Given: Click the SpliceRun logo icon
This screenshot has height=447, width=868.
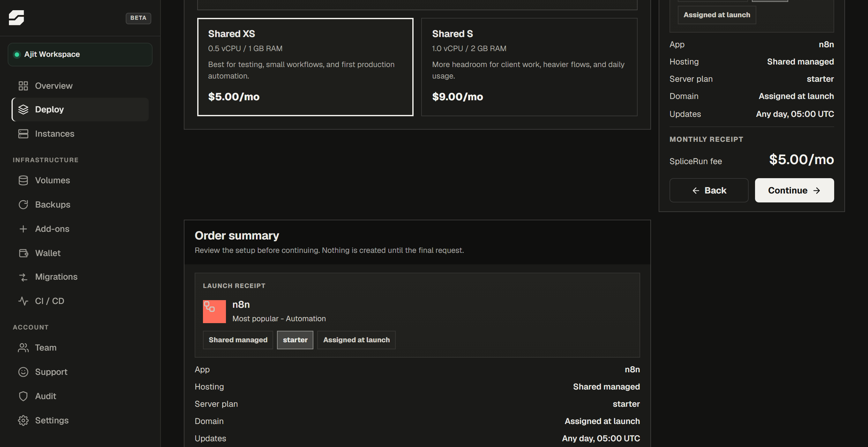Looking at the screenshot, I should [x=16, y=18].
